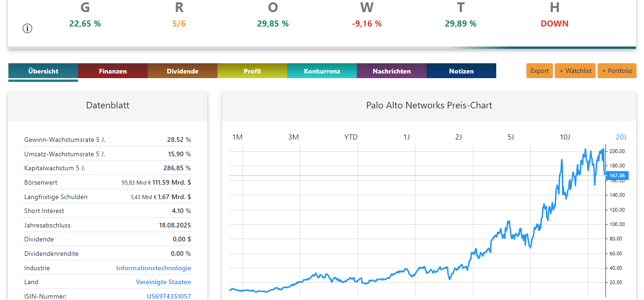644x300 pixels.
Task: Select the Langfristige Schulden label
Action: (56, 197)
